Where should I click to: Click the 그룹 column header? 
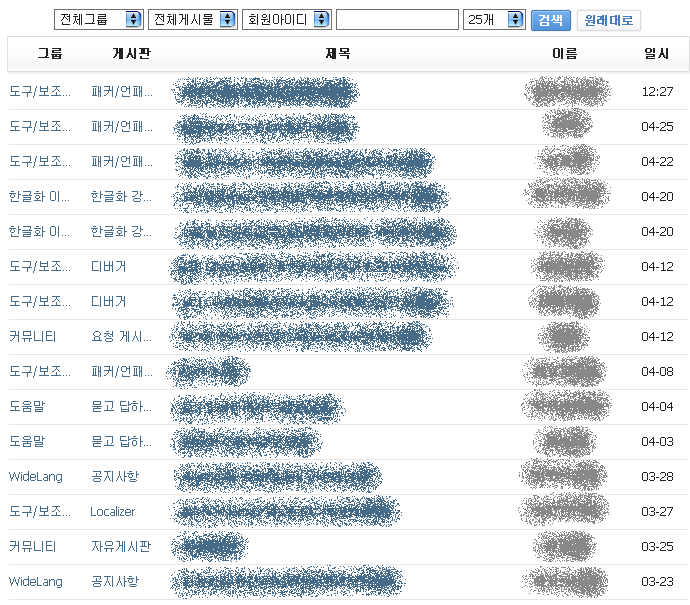click(50, 54)
